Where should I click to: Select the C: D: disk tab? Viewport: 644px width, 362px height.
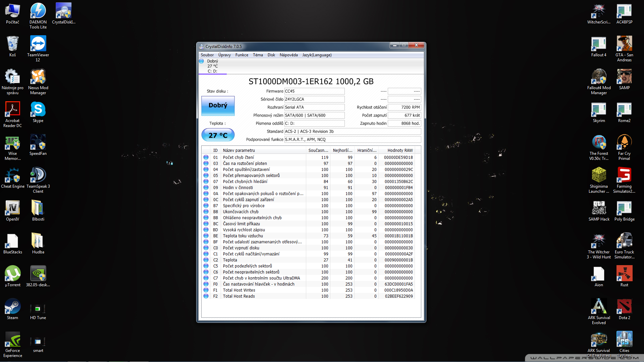[212, 66]
